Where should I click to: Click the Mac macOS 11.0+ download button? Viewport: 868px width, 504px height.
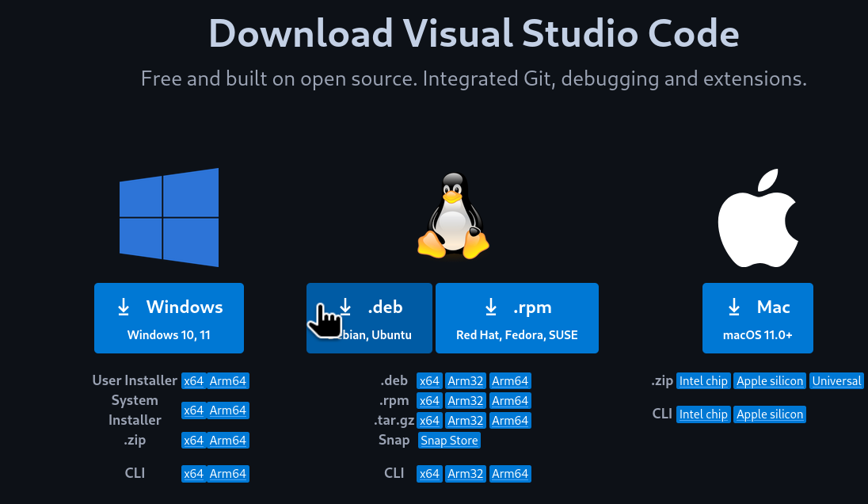(x=757, y=318)
